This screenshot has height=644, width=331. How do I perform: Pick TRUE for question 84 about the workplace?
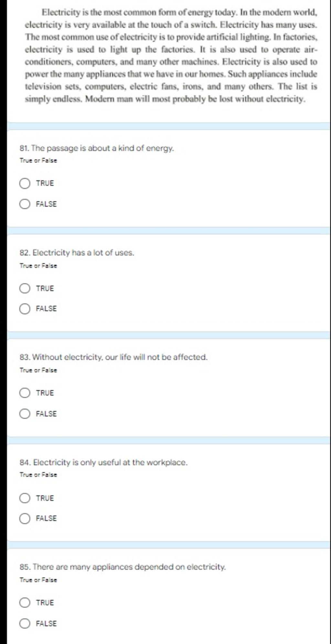[x=25, y=498]
